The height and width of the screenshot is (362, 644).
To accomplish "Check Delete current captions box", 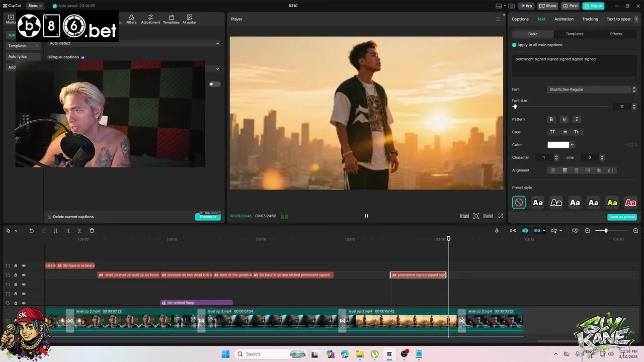I will 49,217.
